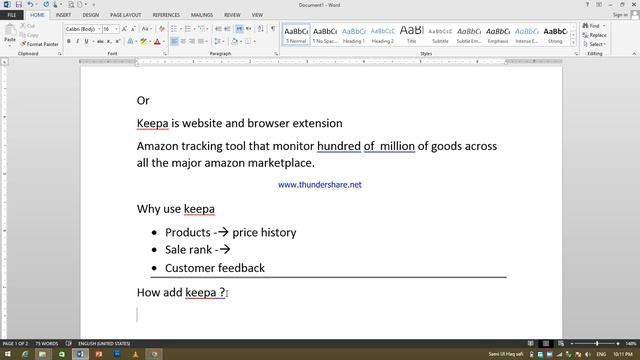
Task: Expand the Styles gallery
Action: tap(573, 42)
